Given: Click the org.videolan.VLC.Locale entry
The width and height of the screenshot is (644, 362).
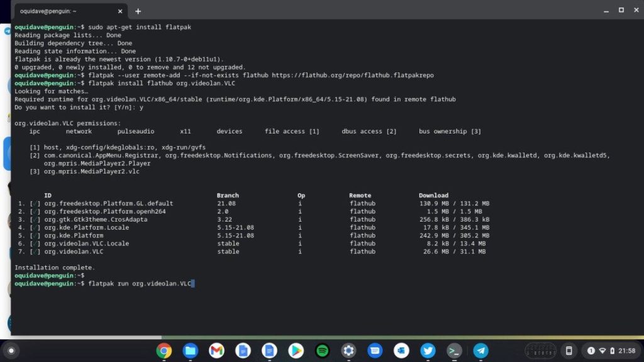Looking at the screenshot, I should tap(87, 244).
